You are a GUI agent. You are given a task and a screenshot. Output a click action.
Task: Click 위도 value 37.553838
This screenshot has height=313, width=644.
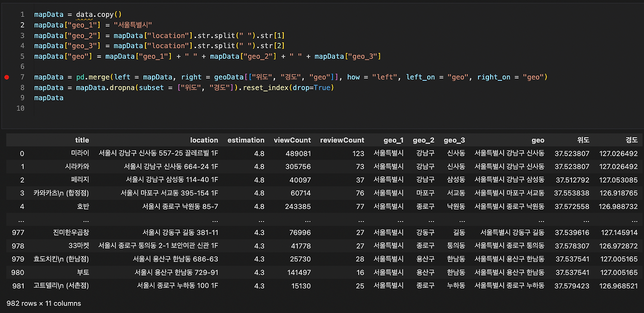click(572, 192)
